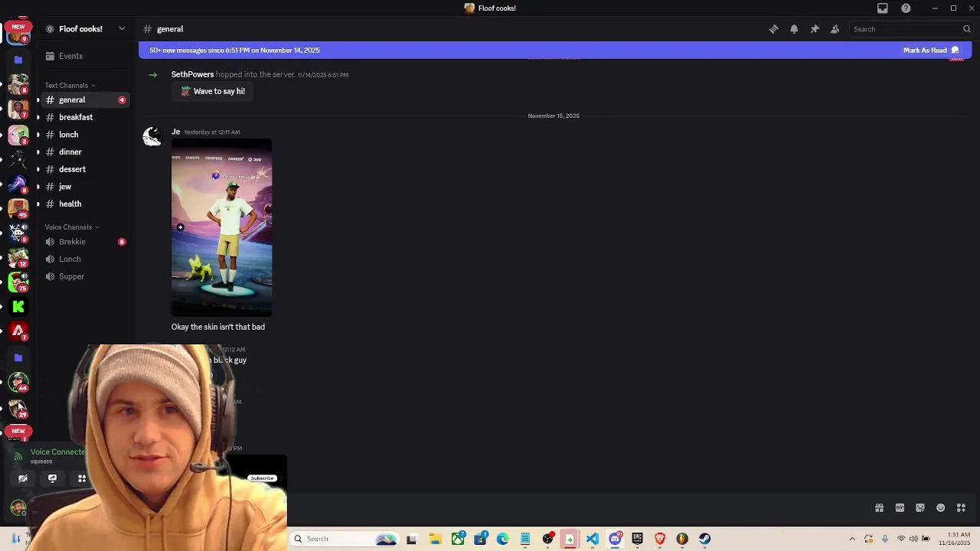
Task: Open the apps launcher icon in message bar
Action: (x=962, y=508)
